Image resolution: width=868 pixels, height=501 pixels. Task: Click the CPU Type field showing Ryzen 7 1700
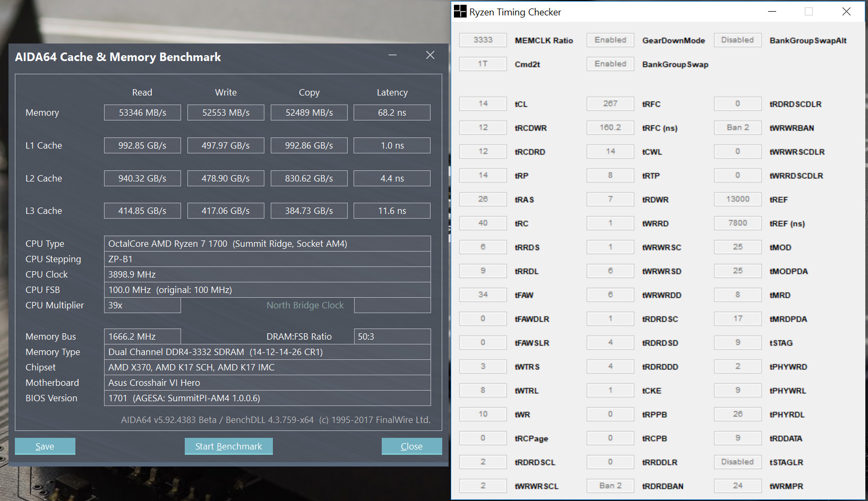click(x=268, y=244)
